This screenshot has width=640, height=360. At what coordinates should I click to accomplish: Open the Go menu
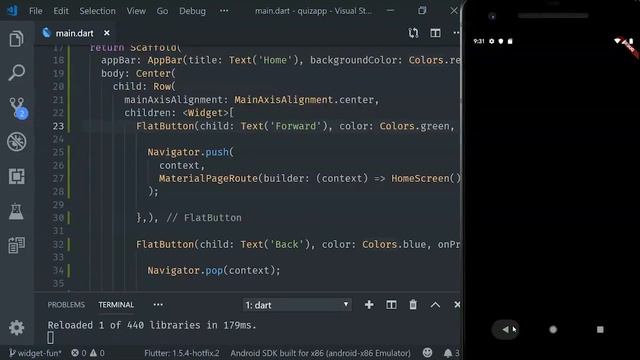click(162, 11)
